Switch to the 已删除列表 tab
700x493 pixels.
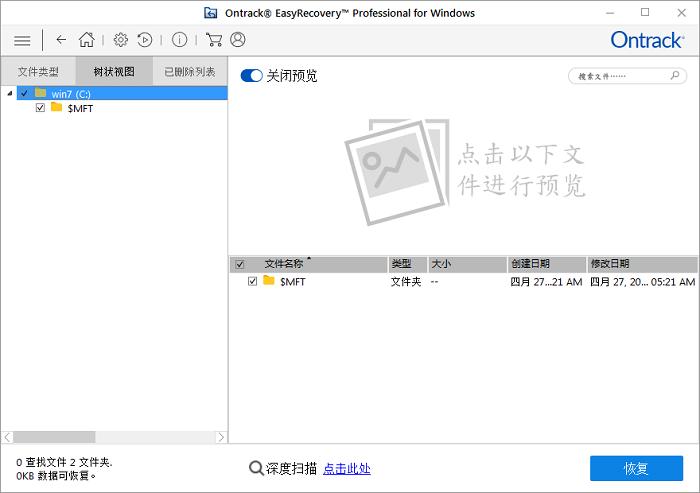click(x=190, y=71)
